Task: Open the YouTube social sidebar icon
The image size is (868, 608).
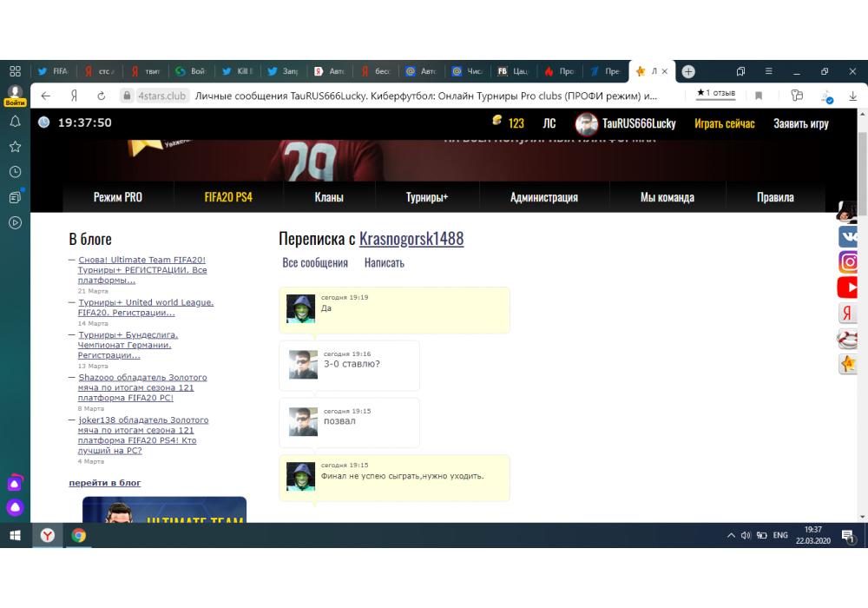Action: tap(847, 287)
